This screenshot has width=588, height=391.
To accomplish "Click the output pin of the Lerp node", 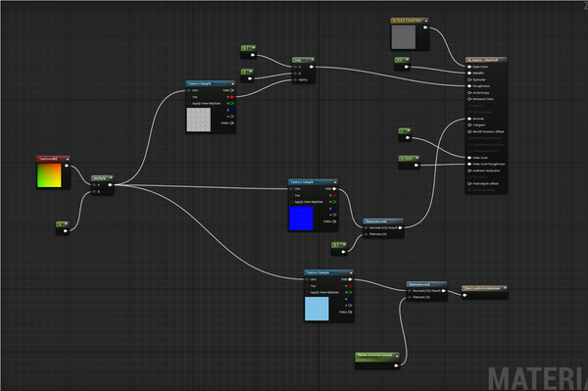I will [312, 67].
